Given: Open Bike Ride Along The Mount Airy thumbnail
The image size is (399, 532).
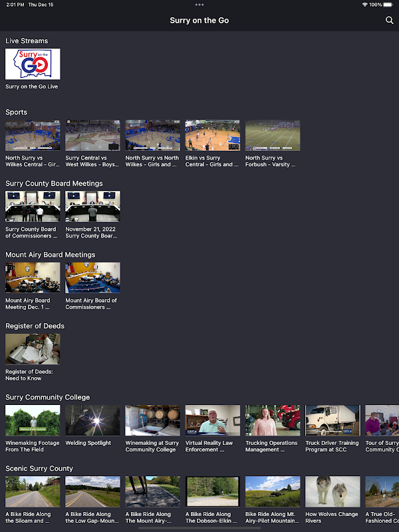Looking at the screenshot, I should (x=153, y=491).
